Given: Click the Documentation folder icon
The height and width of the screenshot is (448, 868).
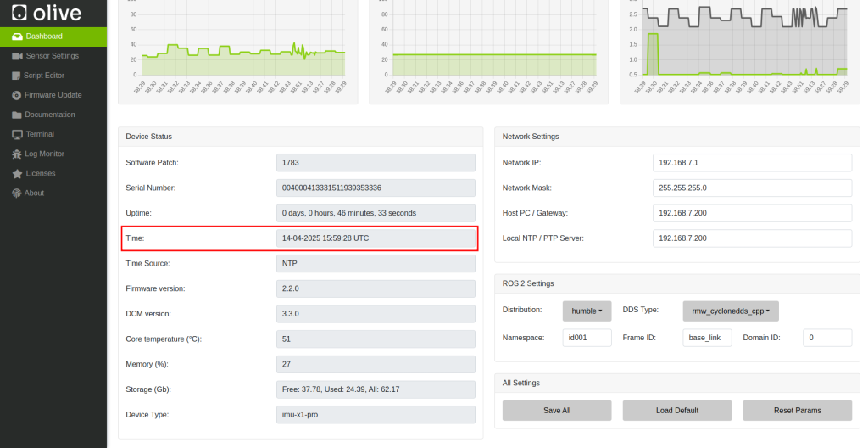Looking at the screenshot, I should tap(17, 115).
